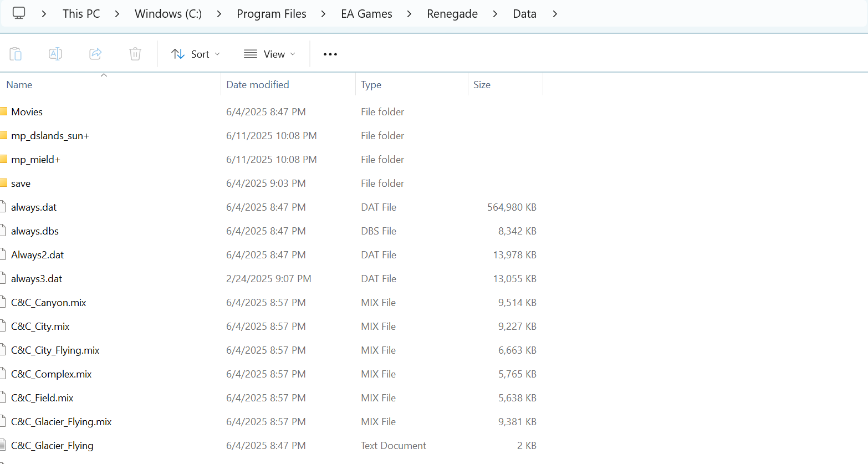This screenshot has width=868, height=464.
Task: Click the Delete trash can icon
Action: point(135,54)
